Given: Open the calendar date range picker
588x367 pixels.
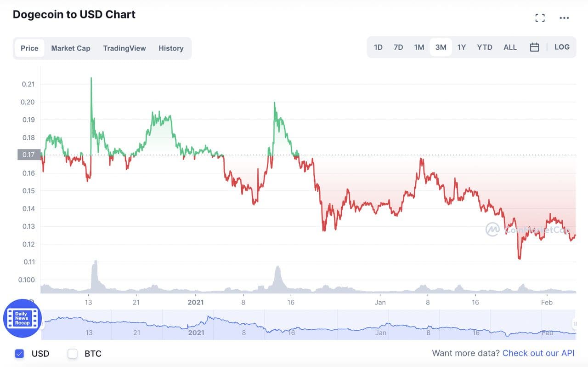Looking at the screenshot, I should click(534, 47).
